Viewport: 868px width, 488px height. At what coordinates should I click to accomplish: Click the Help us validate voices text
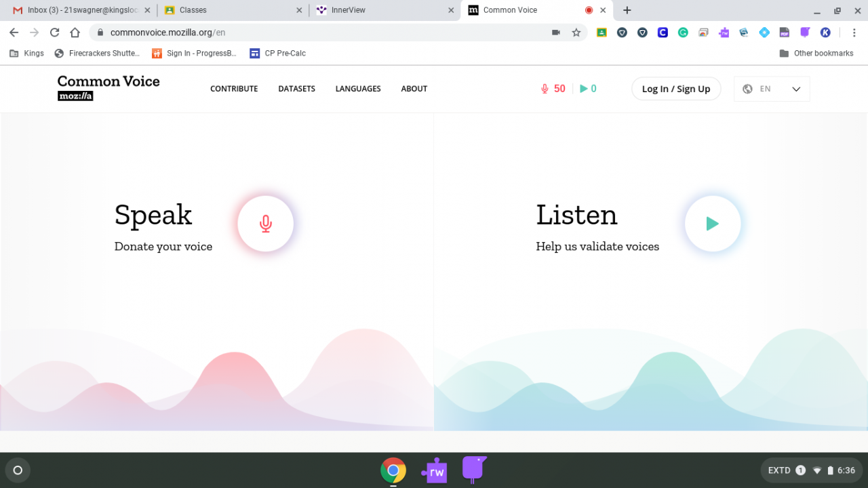coord(597,247)
